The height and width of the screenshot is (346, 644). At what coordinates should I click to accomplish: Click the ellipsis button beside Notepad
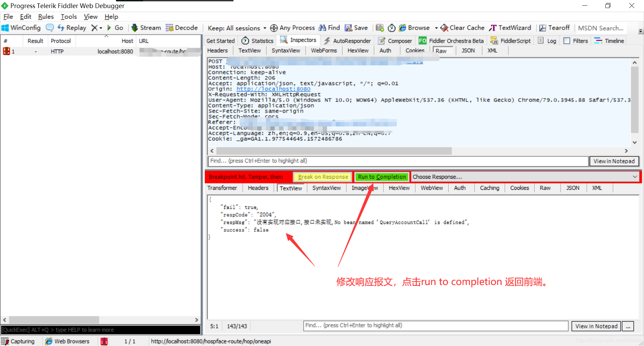click(x=628, y=326)
